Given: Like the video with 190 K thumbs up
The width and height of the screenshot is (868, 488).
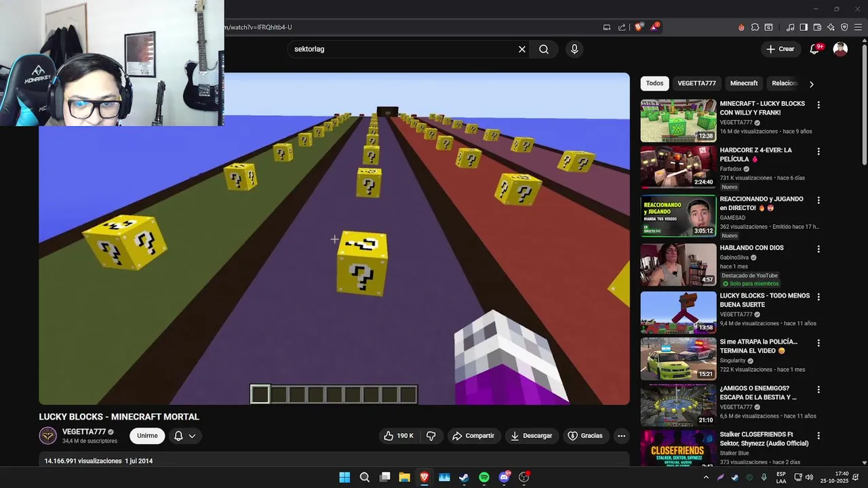Looking at the screenshot, I should click(399, 436).
